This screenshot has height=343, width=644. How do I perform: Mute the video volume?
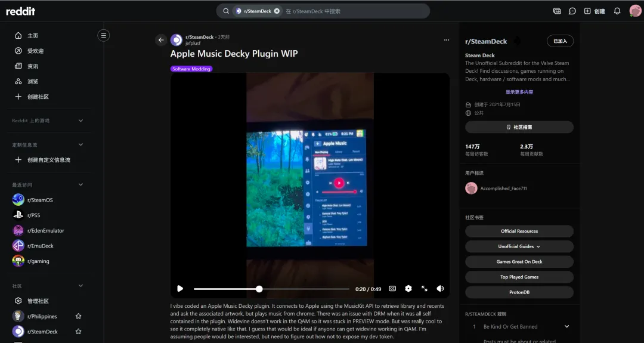coord(440,289)
